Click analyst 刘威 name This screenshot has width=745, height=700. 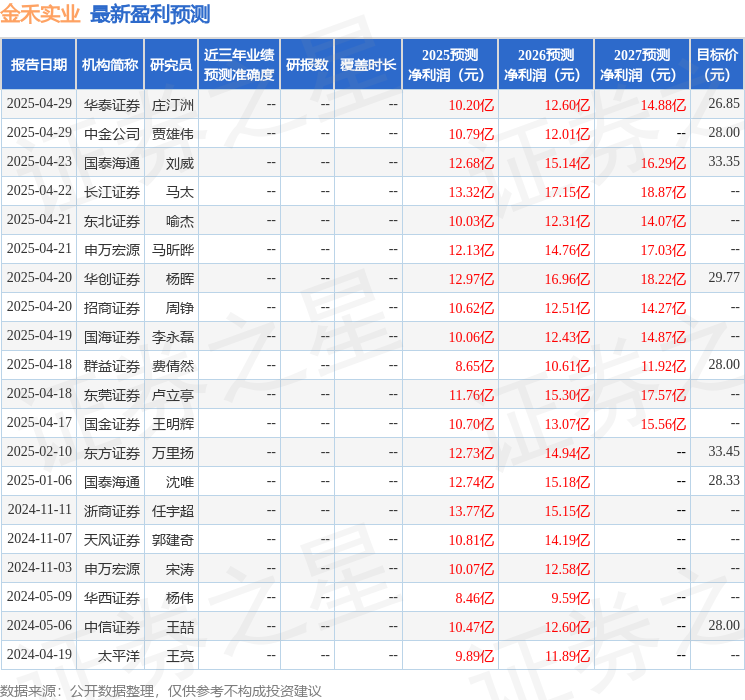(x=180, y=163)
